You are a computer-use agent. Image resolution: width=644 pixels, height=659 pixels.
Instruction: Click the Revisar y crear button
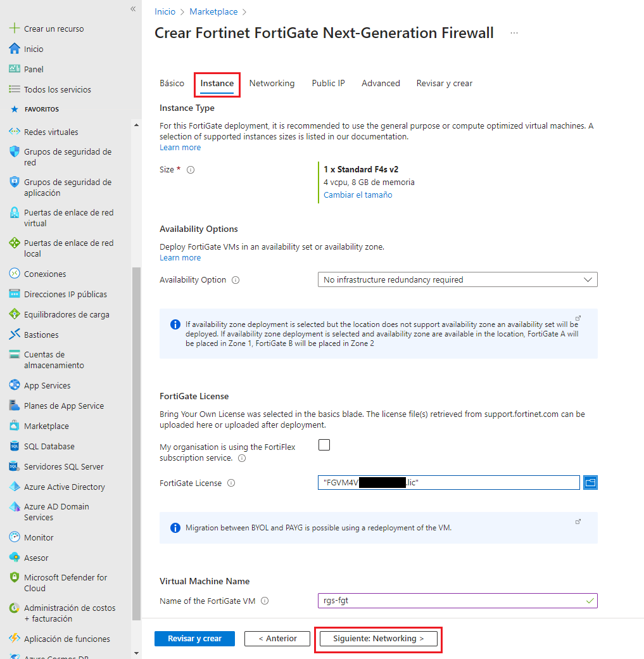(x=194, y=638)
